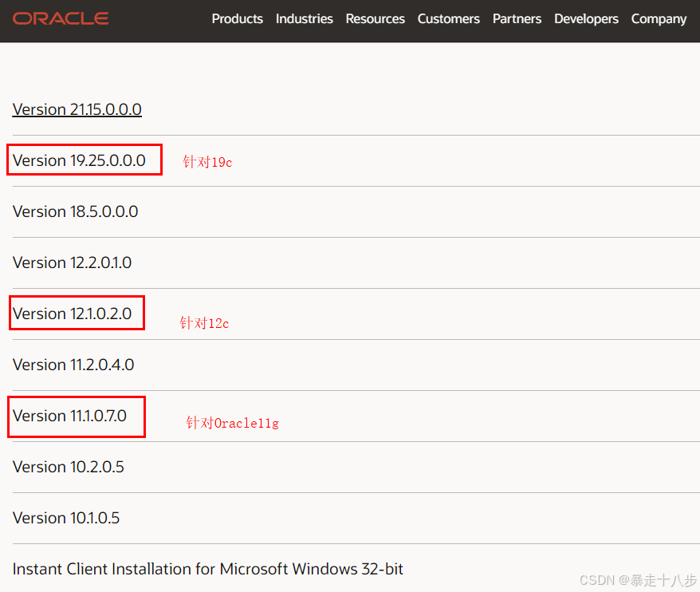Expand Version 12.1.0.2.0 section
The height and width of the screenshot is (592, 700).
point(72,314)
